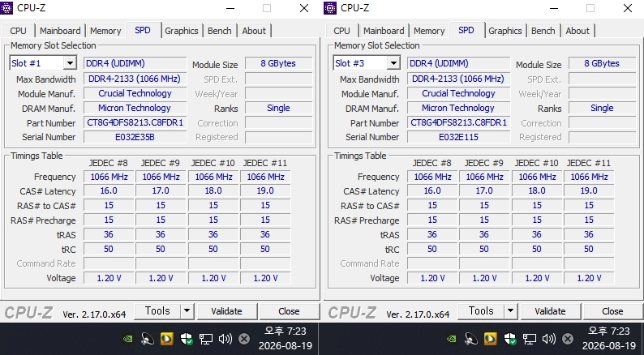Expand the Tools arrow in left window
644x355 pixels.
coord(187,311)
